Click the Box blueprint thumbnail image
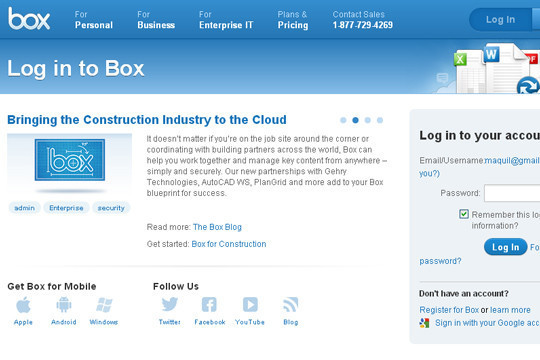This screenshot has width=540, height=360. 70,160
